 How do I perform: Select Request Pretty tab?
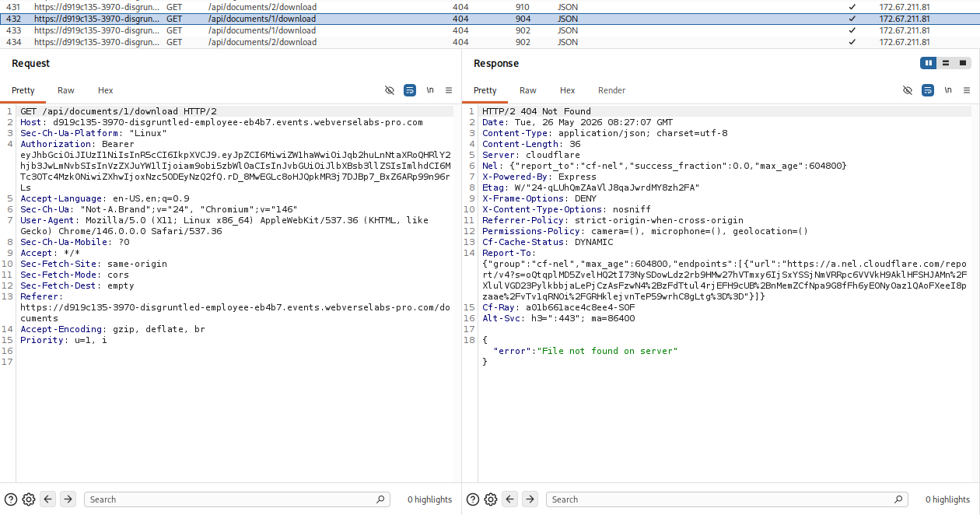(x=23, y=90)
